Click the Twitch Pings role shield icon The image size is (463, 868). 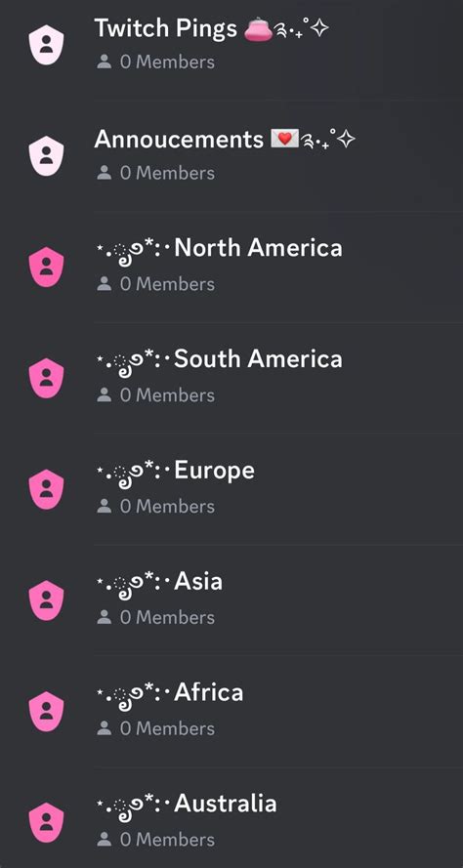pos(47,45)
